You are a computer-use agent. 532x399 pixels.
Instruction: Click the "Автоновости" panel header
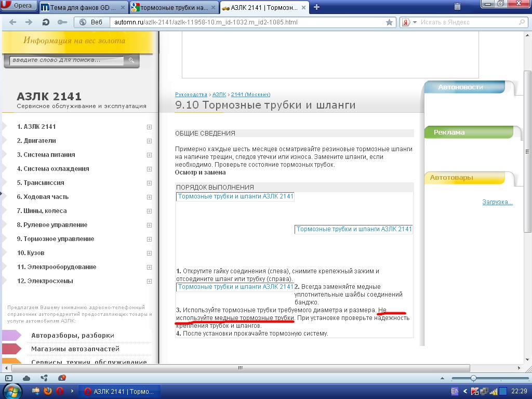(x=464, y=87)
